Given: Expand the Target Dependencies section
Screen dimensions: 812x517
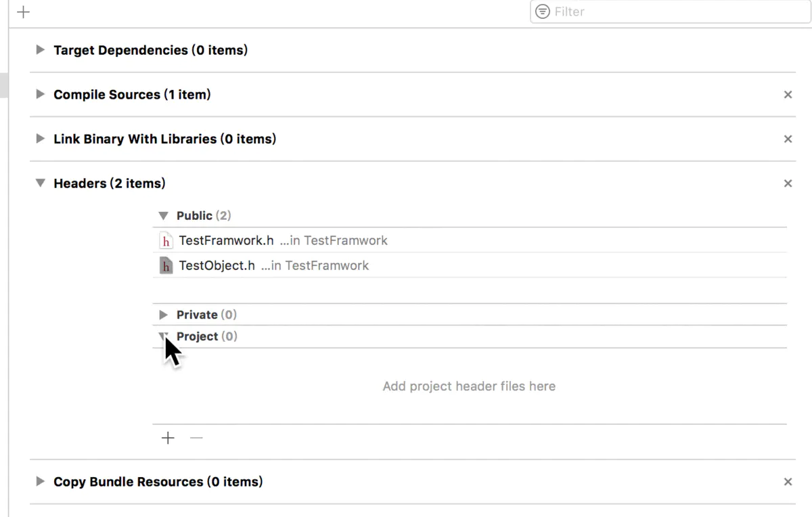Looking at the screenshot, I should click(41, 50).
